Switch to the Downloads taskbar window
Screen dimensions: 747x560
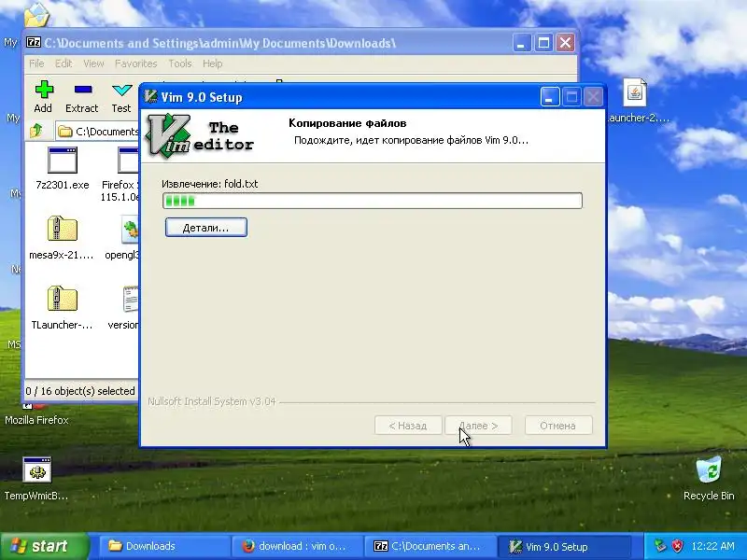pyautogui.click(x=164, y=546)
